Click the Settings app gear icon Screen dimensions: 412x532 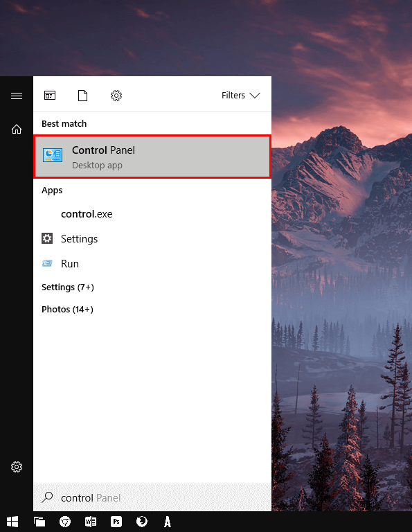coord(47,238)
